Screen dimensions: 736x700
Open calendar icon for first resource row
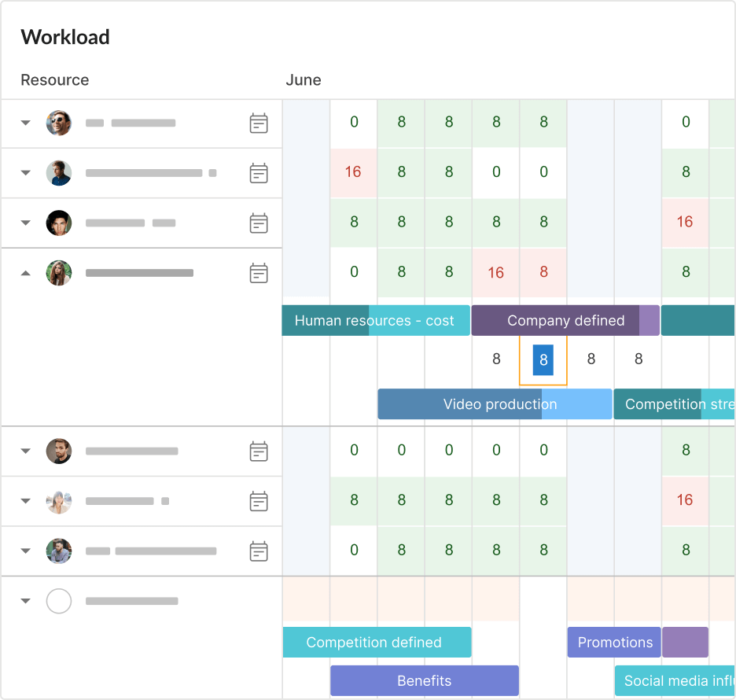click(x=259, y=123)
